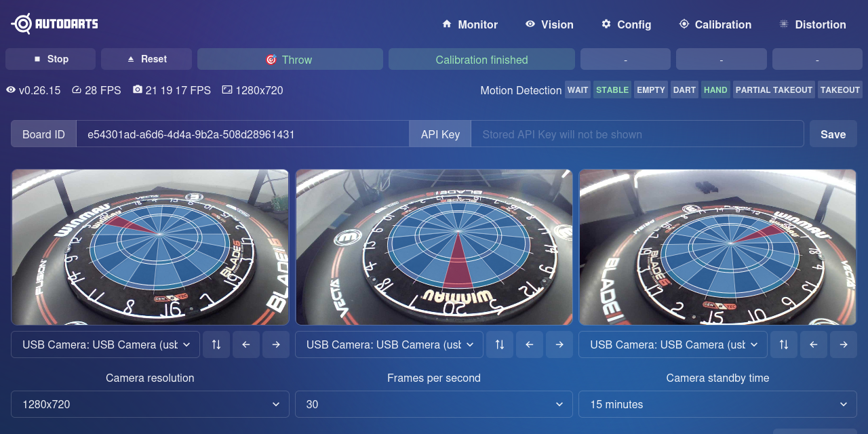Viewport: 868px width, 434px height.
Task: Switch to the Calibration tab
Action: coord(715,24)
